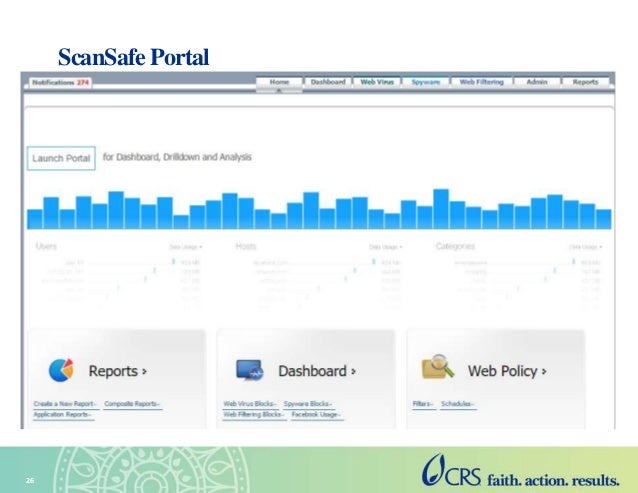Open the Reports section heading
This screenshot has width=638, height=493.
(x=118, y=371)
